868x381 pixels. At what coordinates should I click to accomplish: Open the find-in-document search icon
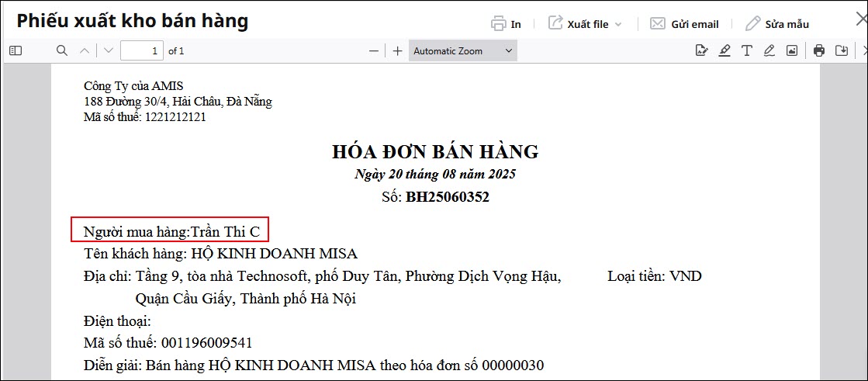62,51
